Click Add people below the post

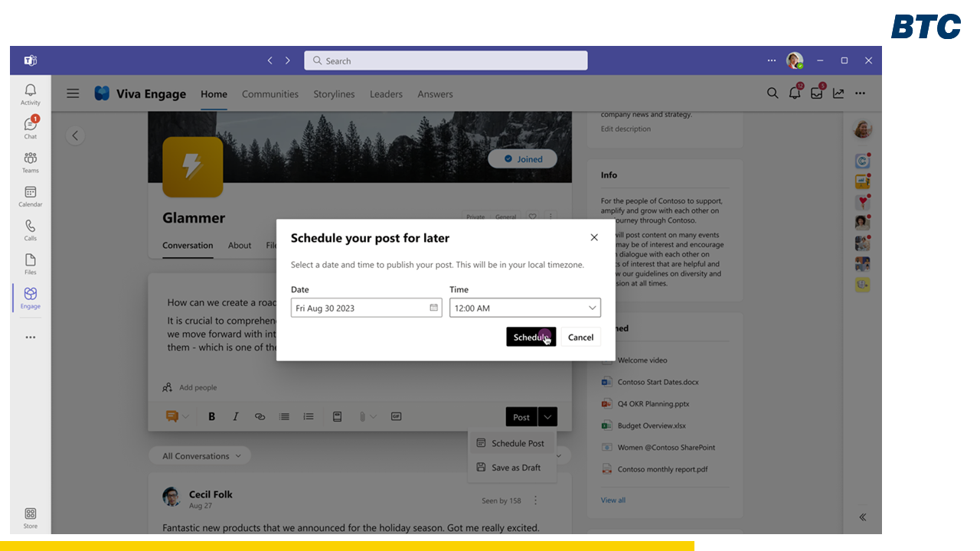pos(190,388)
